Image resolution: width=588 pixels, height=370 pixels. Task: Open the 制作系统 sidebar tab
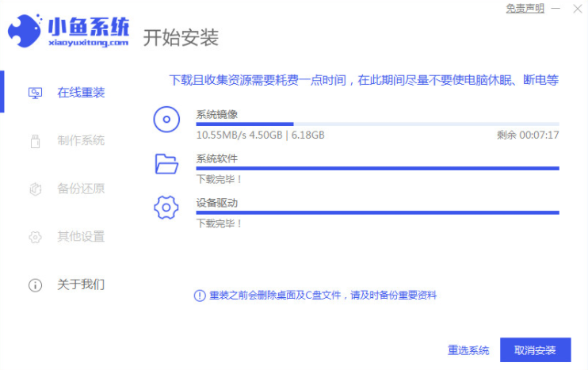pyautogui.click(x=80, y=141)
